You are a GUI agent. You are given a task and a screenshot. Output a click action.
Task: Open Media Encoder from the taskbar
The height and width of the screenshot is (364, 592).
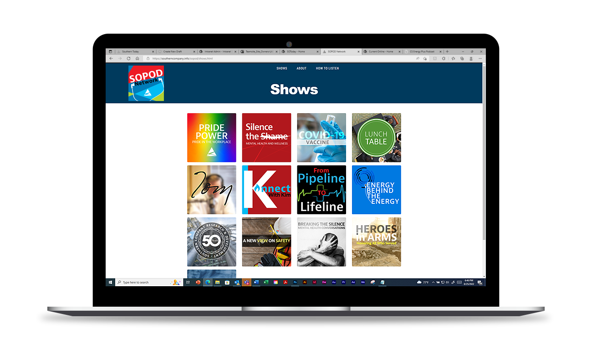click(x=363, y=283)
